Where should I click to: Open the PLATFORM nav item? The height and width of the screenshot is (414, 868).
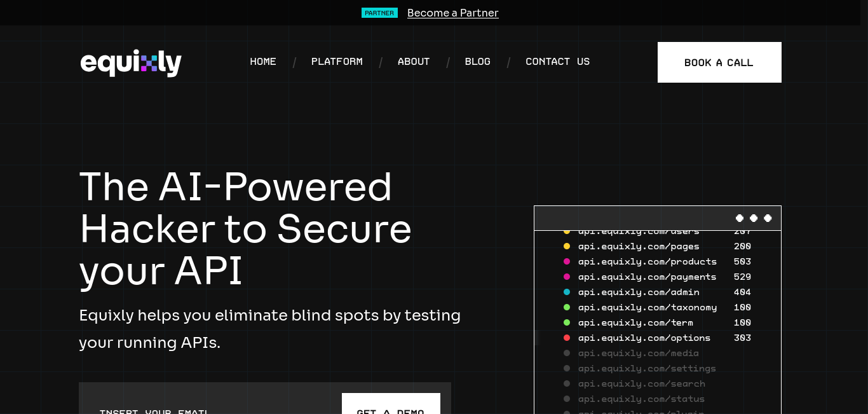click(x=337, y=62)
